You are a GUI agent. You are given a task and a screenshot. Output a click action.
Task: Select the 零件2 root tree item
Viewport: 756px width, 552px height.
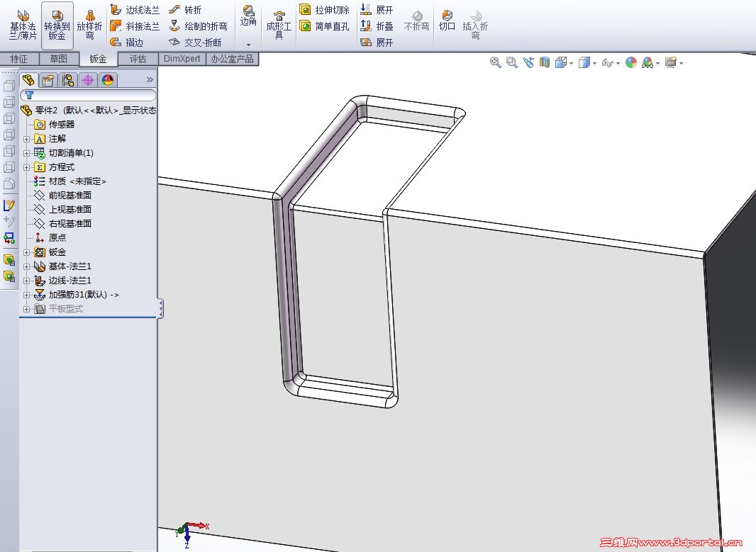88,111
